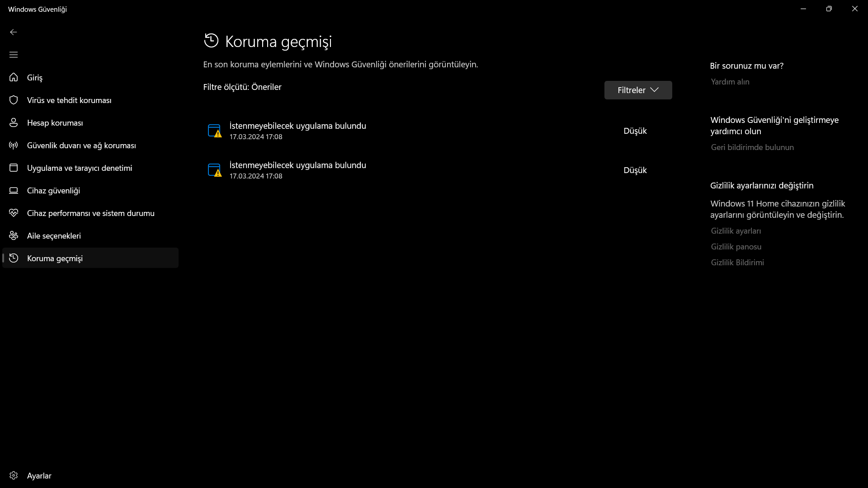Click the Cihaz güvenliği laptop icon
The height and width of the screenshot is (488, 868).
[x=14, y=190]
